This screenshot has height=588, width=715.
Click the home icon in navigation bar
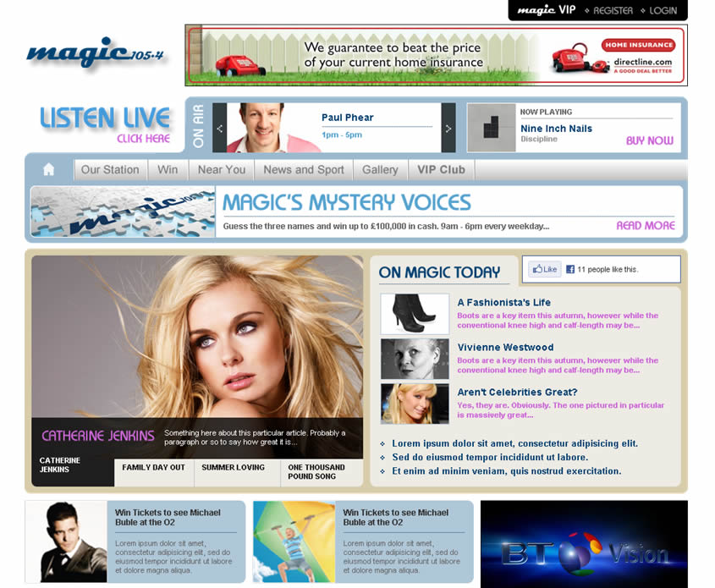click(48, 169)
